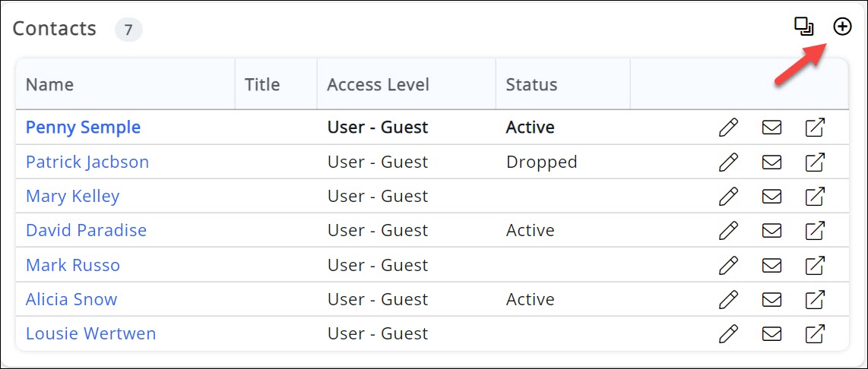The width and height of the screenshot is (868, 369).
Task: Open Patrick Jacbson's external link icon
Action: coord(815,162)
